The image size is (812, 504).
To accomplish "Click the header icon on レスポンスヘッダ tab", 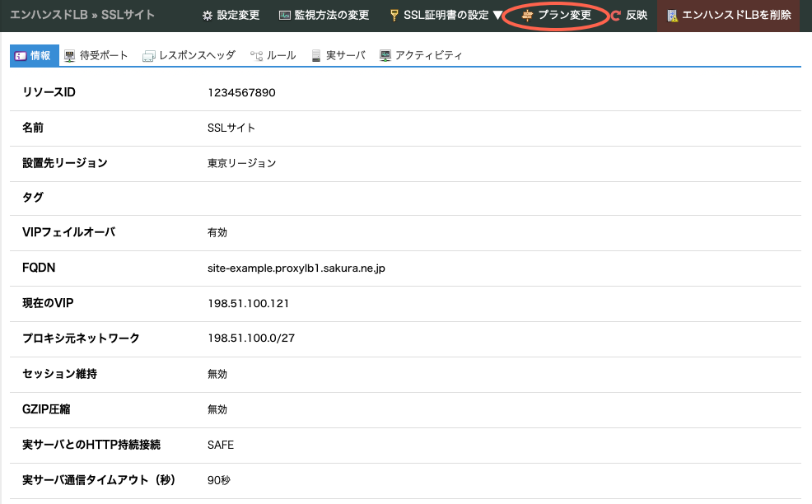I will [147, 55].
